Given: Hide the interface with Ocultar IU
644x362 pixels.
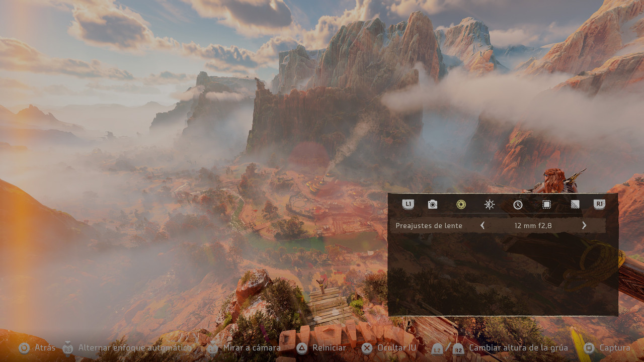Looking at the screenshot, I should point(398,347).
